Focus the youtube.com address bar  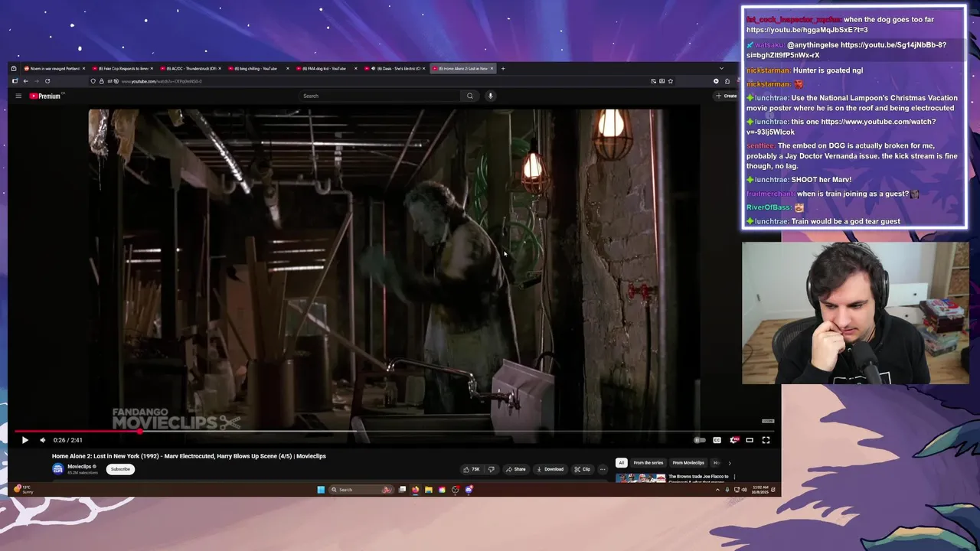pyautogui.click(x=383, y=81)
